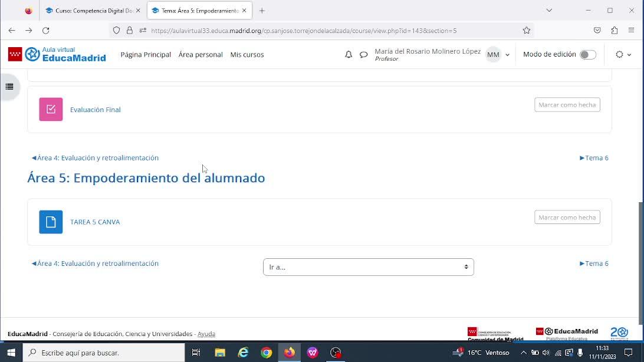This screenshot has width=644, height=362.
Task: Mark Evaluación Final as done
Action: [567, 105]
